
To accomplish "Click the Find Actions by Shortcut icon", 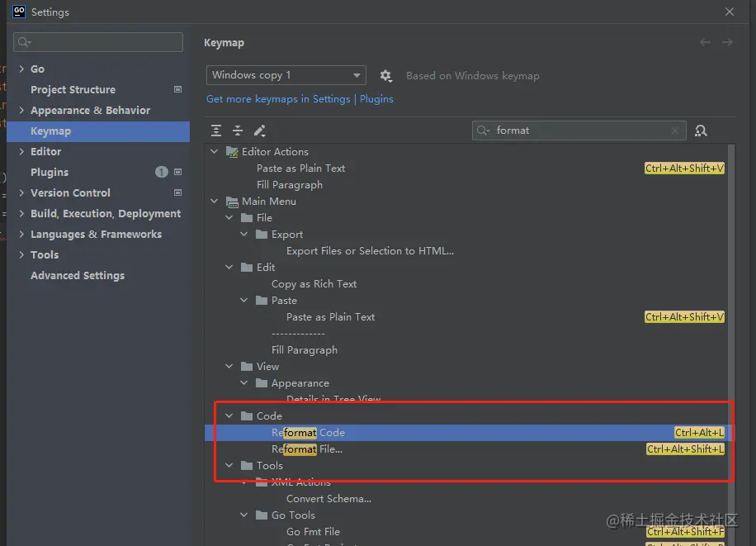I will point(701,131).
